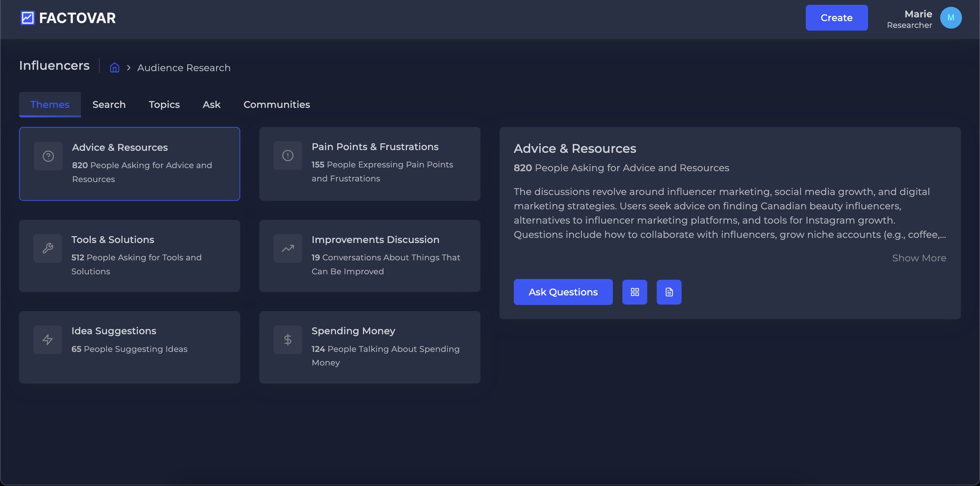Switch to the Search tab
Viewport: 980px width, 486px height.
(x=109, y=104)
